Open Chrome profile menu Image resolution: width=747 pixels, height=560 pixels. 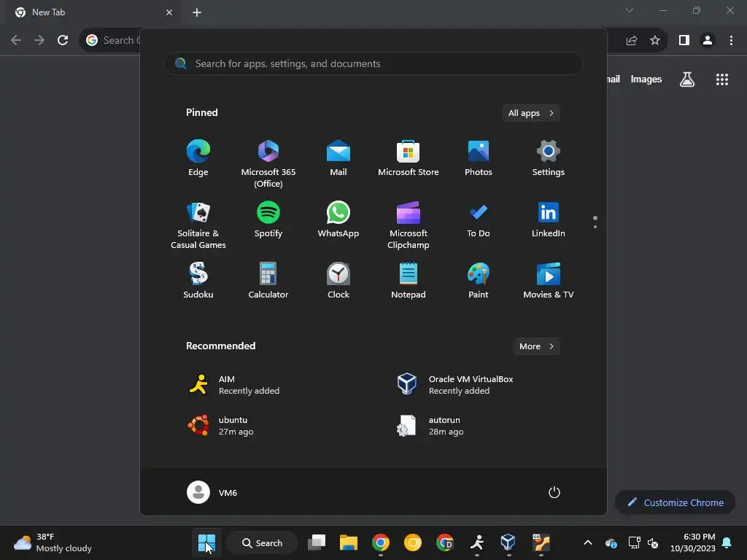[708, 41]
